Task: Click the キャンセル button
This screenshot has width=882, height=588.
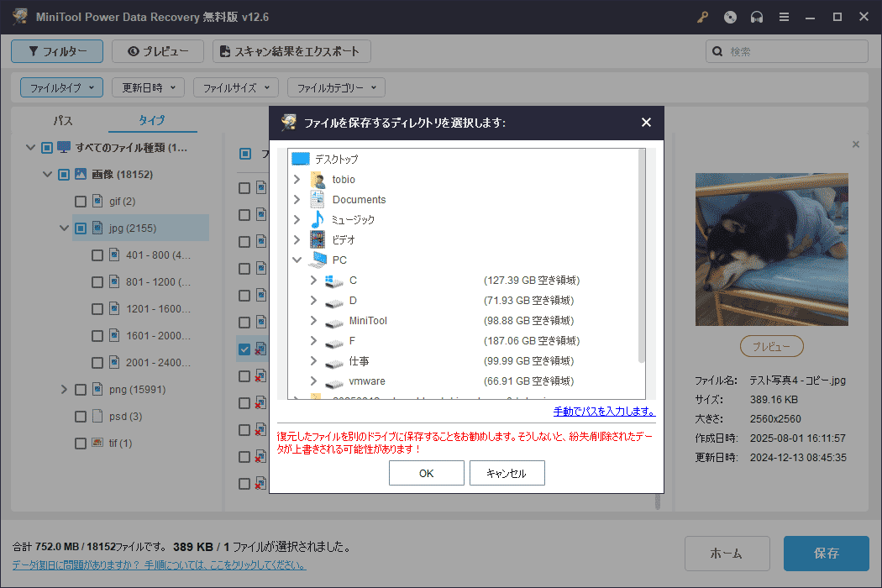Action: click(x=507, y=473)
